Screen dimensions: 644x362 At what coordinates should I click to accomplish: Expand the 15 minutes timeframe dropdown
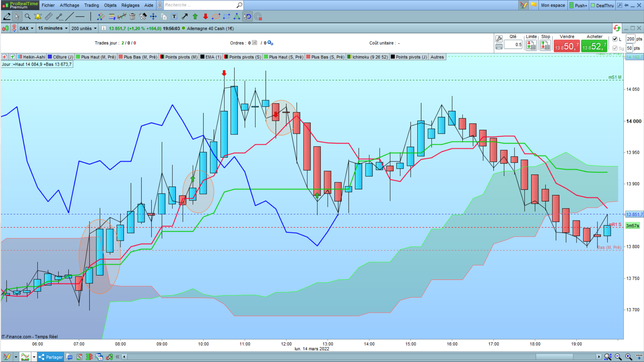tap(66, 28)
